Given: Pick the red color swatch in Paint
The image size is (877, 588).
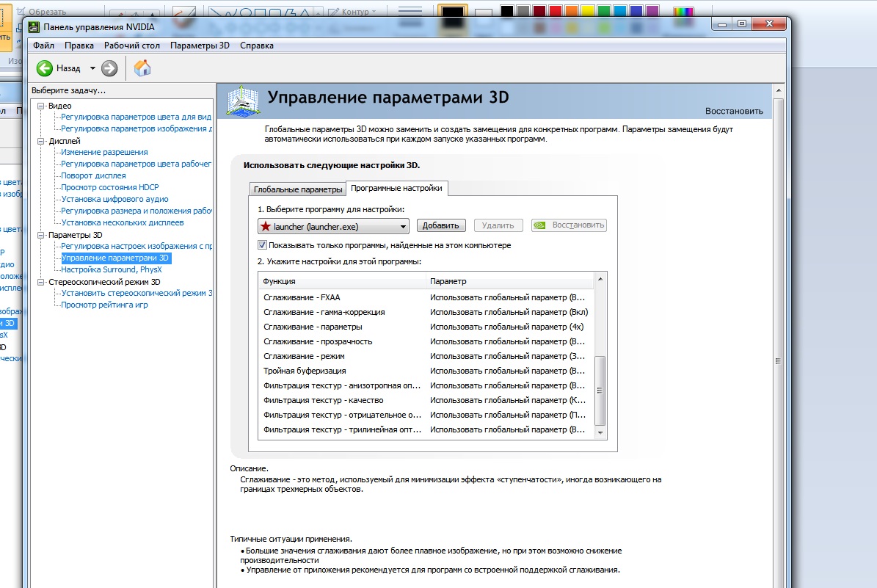Looking at the screenshot, I should pos(556,11).
